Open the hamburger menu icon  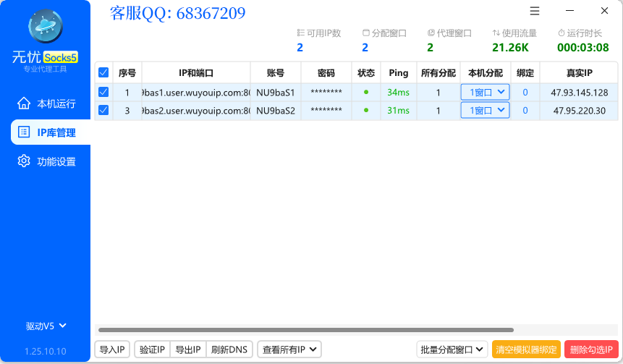pyautogui.click(x=535, y=11)
